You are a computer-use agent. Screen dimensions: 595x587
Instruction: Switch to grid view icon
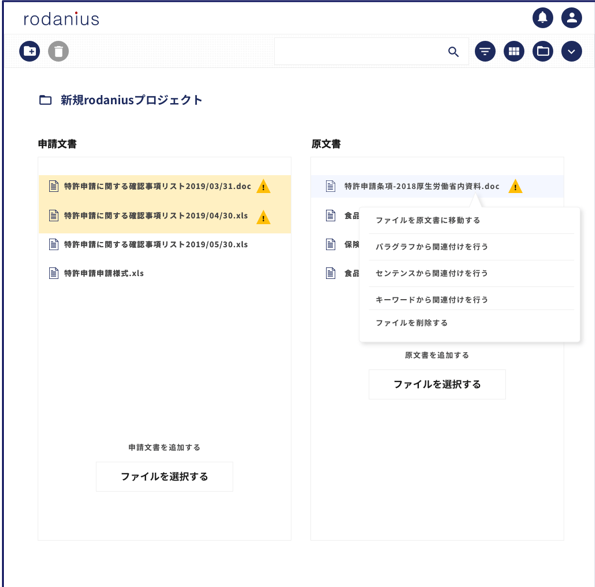click(x=514, y=51)
